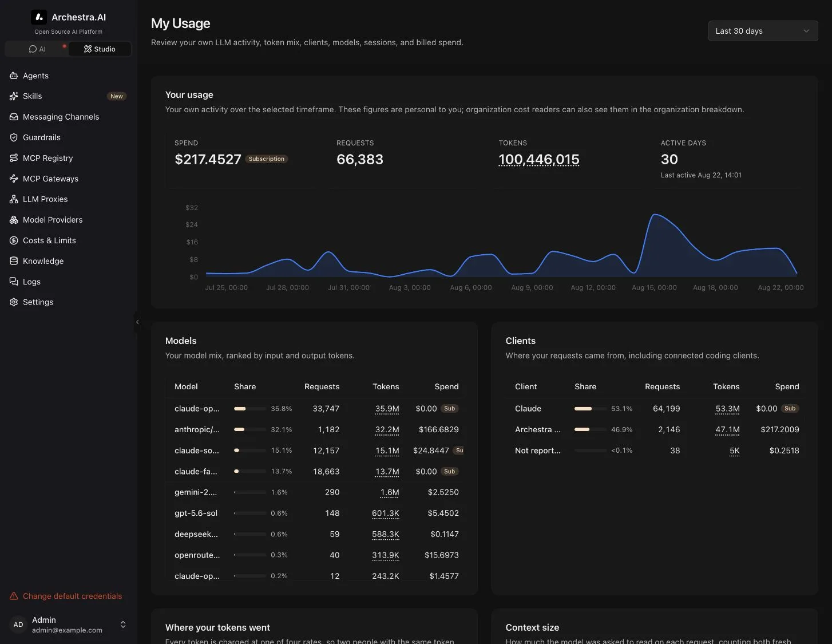The width and height of the screenshot is (832, 644).
Task: Click the Costs & Limits dollar icon
Action: [x=14, y=240]
